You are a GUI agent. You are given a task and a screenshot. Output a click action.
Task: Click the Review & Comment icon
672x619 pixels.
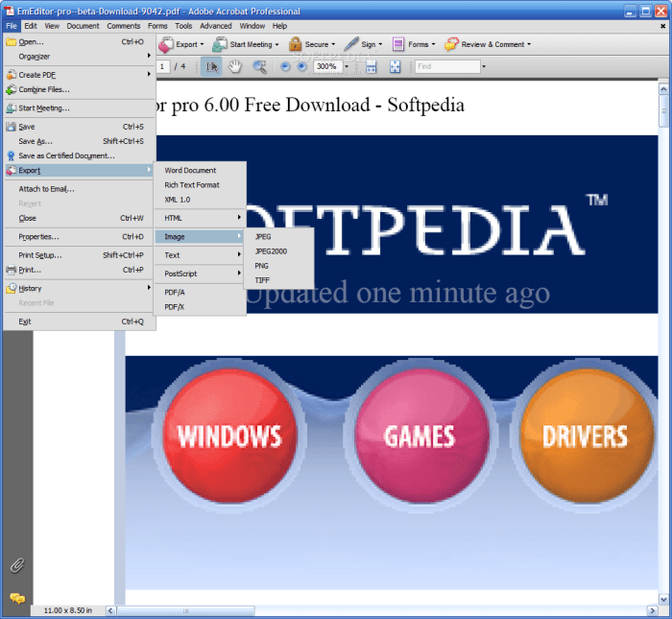pyautogui.click(x=451, y=44)
